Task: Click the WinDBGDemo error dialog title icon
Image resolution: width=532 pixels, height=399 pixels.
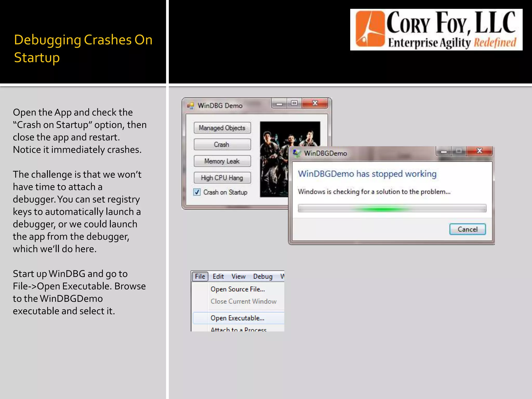Action: pyautogui.click(x=297, y=153)
